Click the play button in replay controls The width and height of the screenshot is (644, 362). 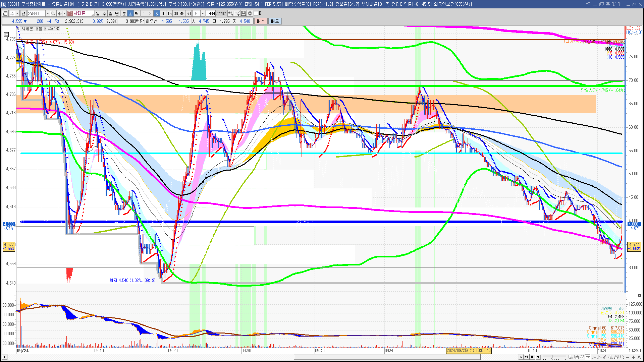click(521, 357)
